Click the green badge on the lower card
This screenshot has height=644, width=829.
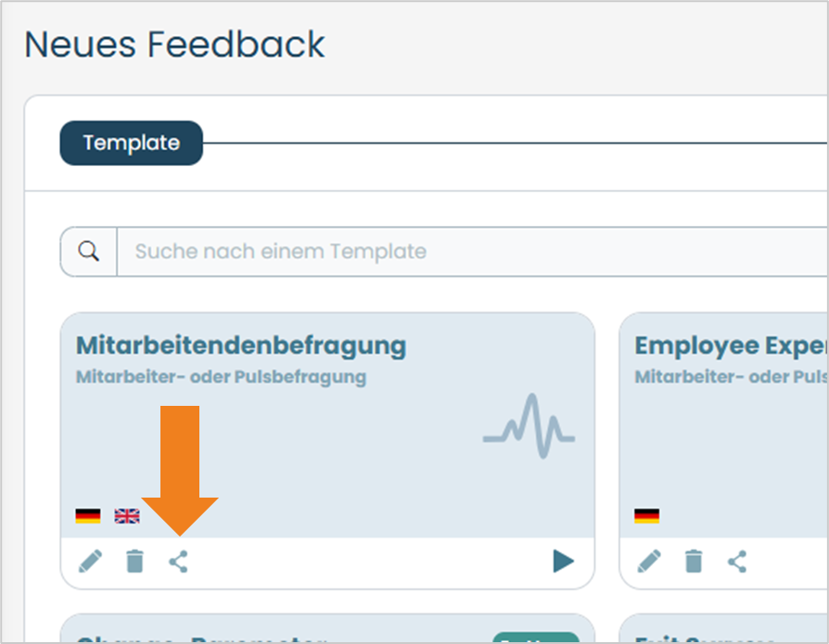click(536, 638)
